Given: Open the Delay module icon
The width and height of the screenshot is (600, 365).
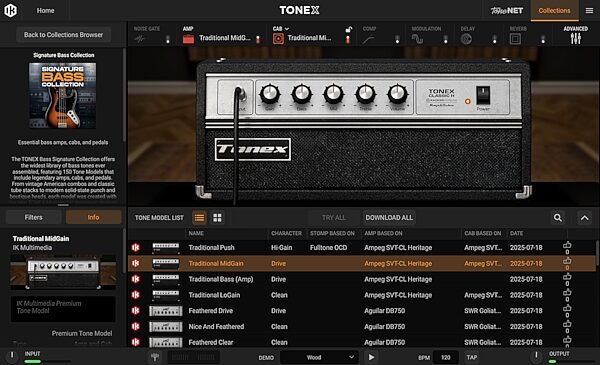Looking at the screenshot, I should click(x=466, y=39).
